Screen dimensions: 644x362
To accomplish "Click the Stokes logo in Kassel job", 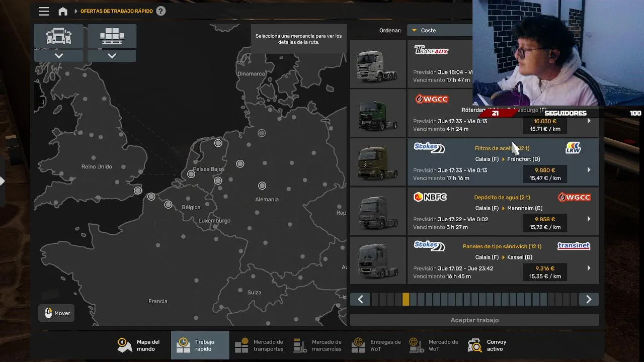I will click(429, 246).
